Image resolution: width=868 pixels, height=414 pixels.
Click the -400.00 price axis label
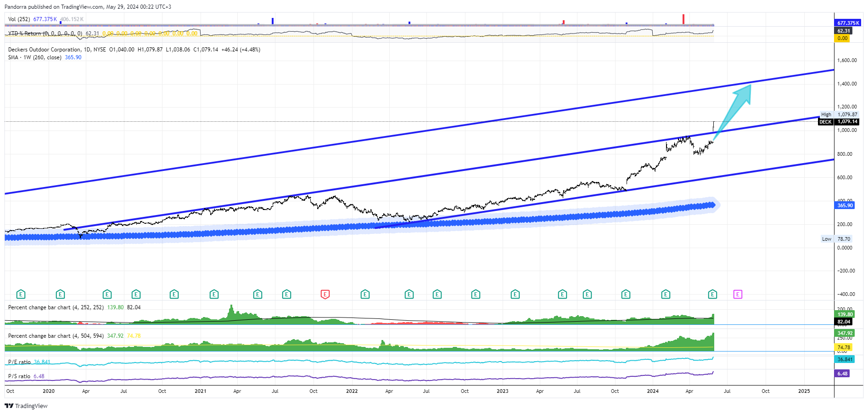pyautogui.click(x=846, y=294)
